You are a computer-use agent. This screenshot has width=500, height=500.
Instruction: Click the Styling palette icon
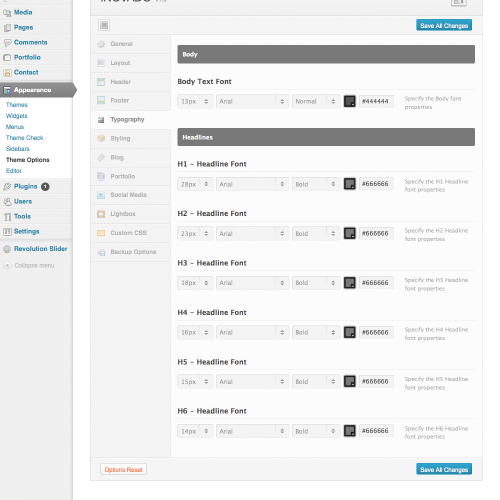101,138
